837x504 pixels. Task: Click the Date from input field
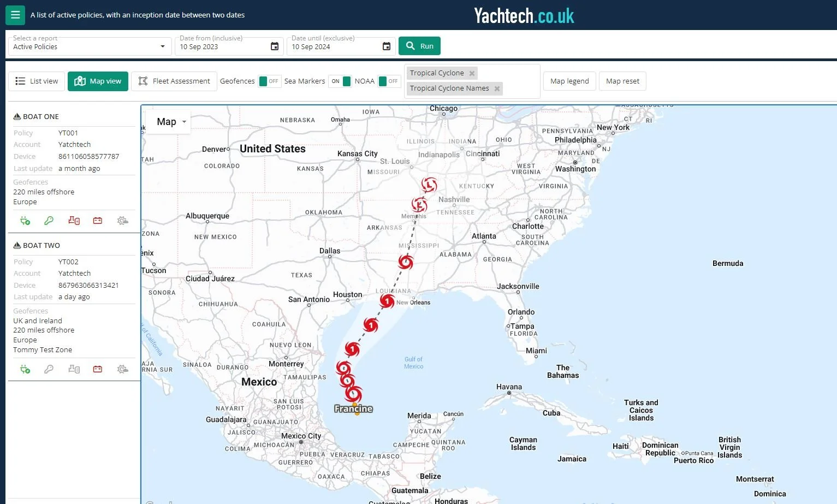(x=229, y=46)
